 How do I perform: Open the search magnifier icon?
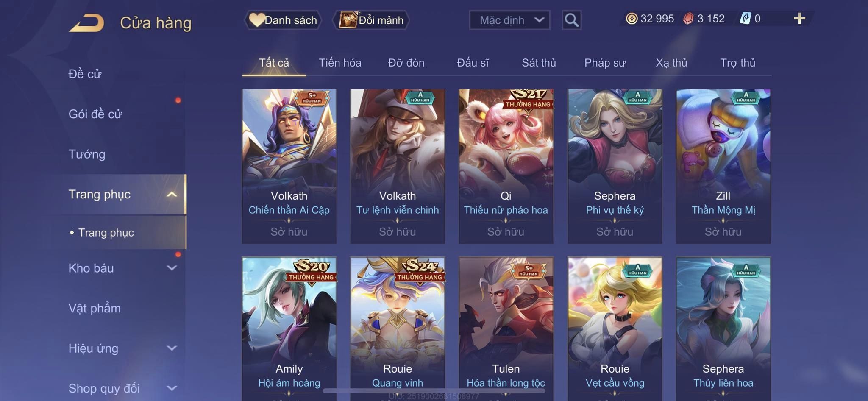(x=571, y=20)
